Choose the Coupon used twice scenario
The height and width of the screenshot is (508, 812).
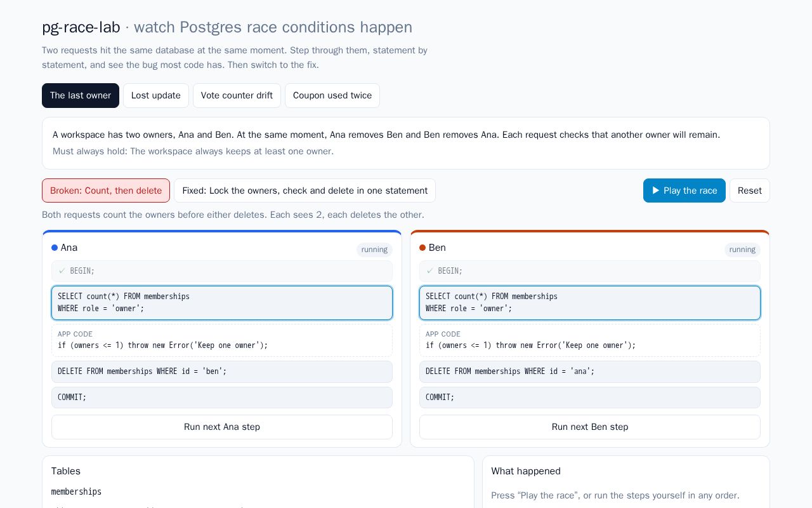coord(332,95)
